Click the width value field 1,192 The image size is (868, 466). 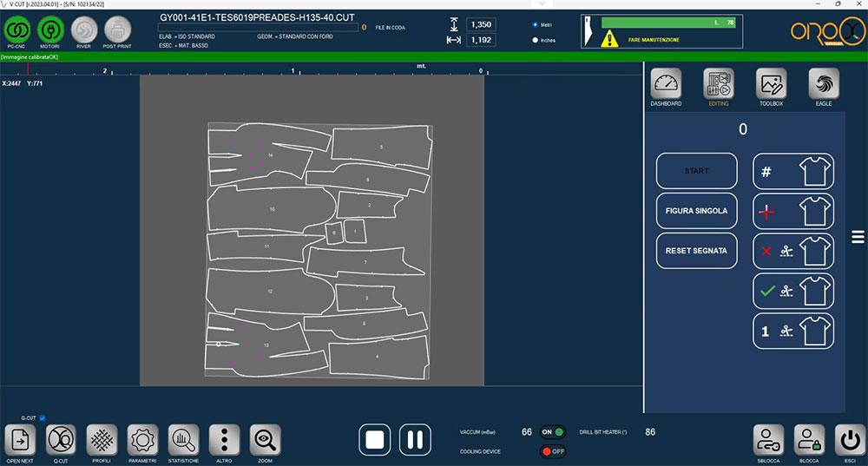tap(481, 40)
